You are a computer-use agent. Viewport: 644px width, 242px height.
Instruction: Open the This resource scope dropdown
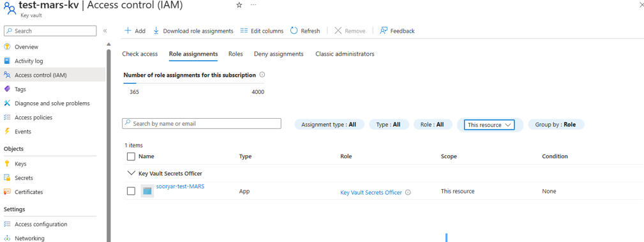coord(489,125)
